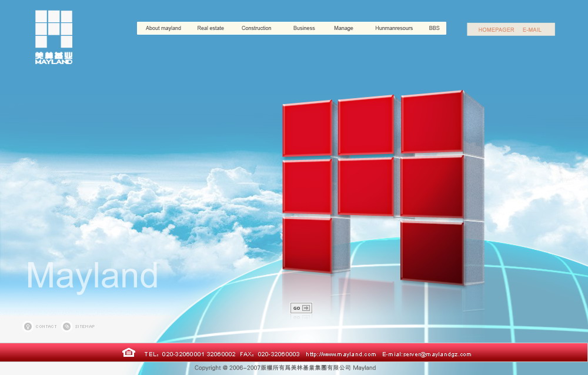This screenshot has height=375, width=588.
Task: Open the CONTACT link
Action: (x=46, y=327)
